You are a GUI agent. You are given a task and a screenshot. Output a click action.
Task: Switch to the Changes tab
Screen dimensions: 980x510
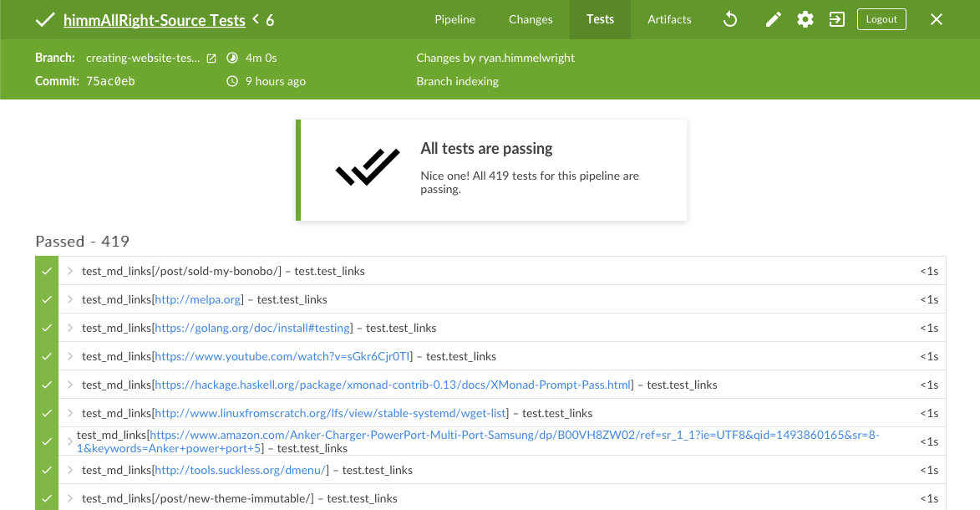pyautogui.click(x=531, y=19)
